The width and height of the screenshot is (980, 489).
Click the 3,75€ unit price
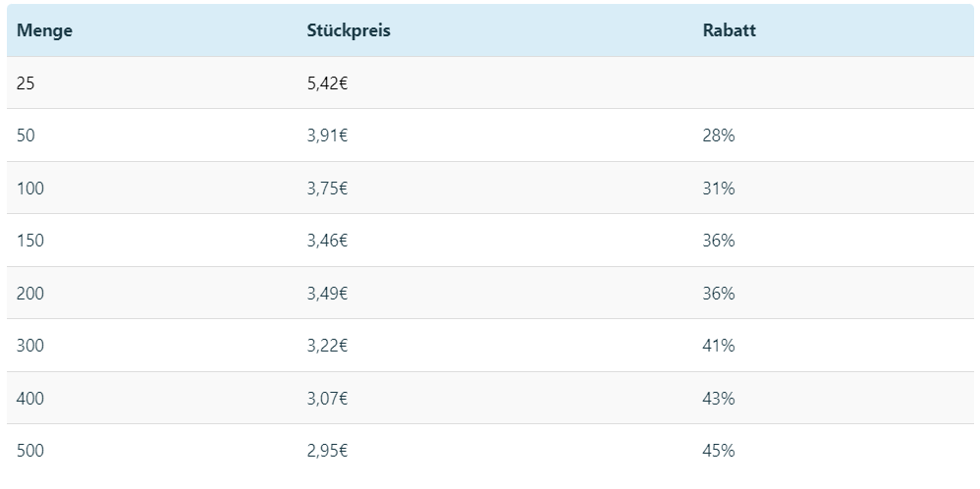327,189
